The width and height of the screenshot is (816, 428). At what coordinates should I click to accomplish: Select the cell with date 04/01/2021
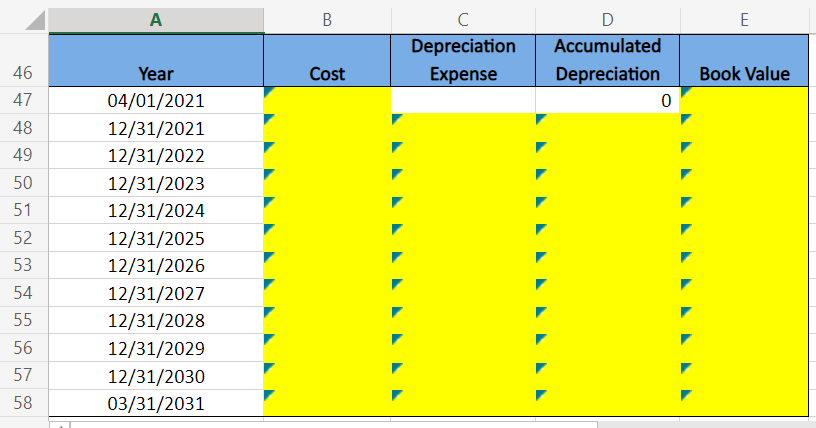(156, 100)
